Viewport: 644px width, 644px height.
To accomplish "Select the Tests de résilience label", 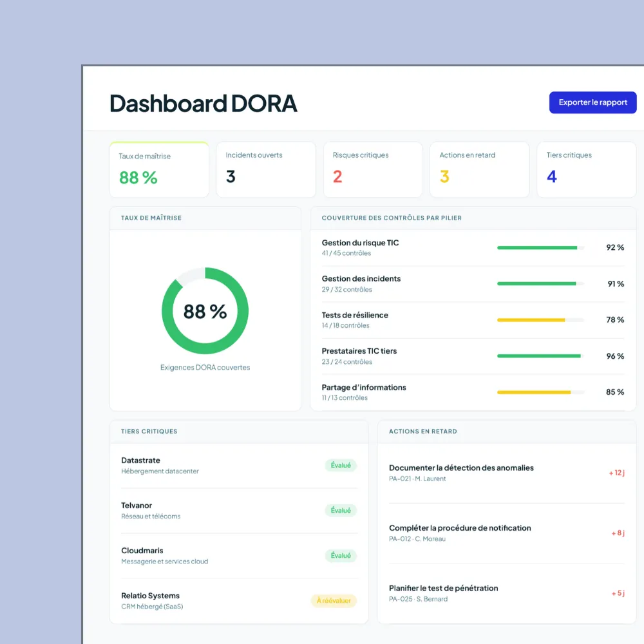I will coord(355,315).
